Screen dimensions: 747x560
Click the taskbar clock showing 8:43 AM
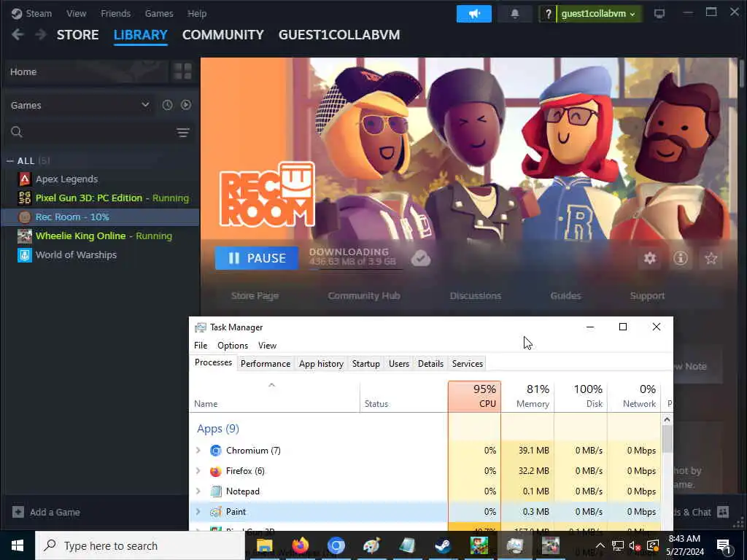pyautogui.click(x=684, y=545)
